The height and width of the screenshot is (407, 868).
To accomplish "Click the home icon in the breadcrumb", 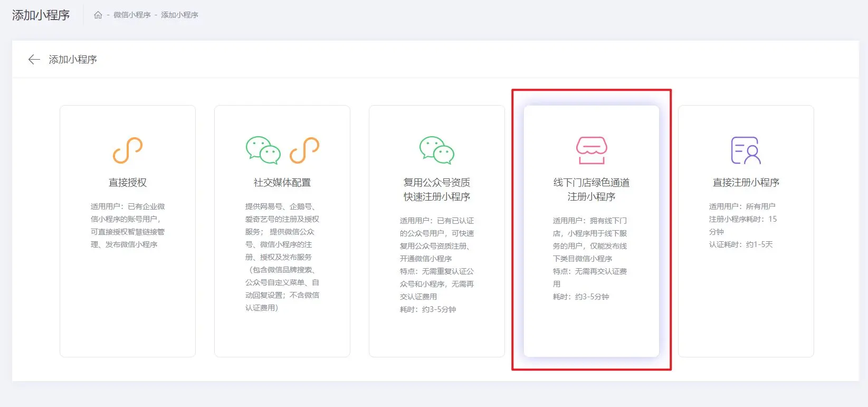I will (x=98, y=15).
